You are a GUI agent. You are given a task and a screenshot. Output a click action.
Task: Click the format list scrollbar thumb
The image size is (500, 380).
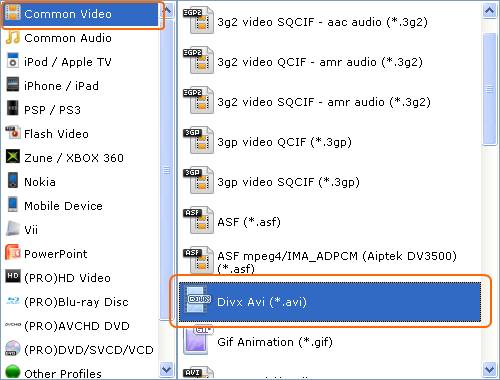[489, 89]
